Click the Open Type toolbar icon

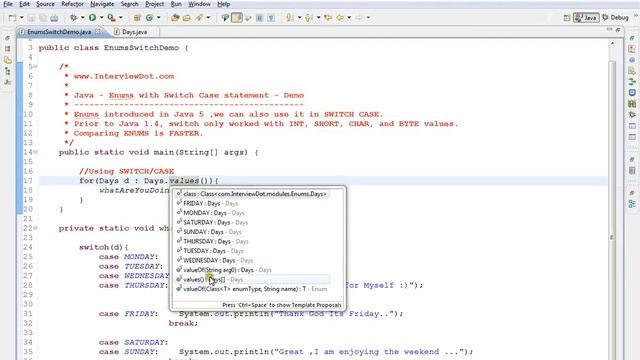(175, 18)
